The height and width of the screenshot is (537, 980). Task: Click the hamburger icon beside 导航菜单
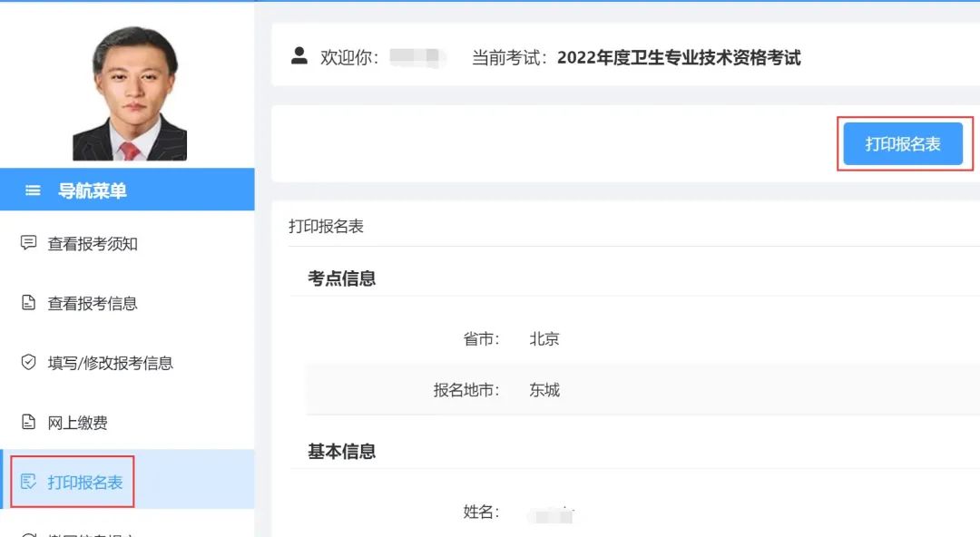click(x=33, y=190)
